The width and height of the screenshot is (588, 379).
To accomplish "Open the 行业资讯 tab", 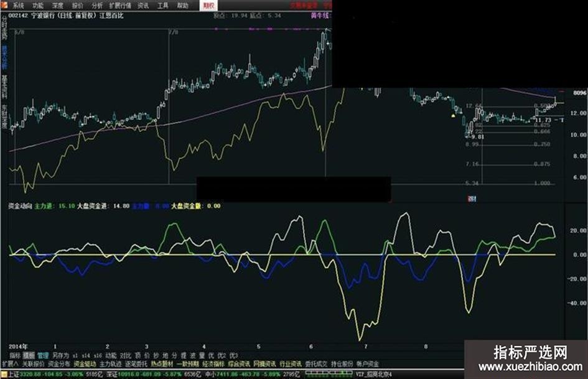I will [x=291, y=364].
